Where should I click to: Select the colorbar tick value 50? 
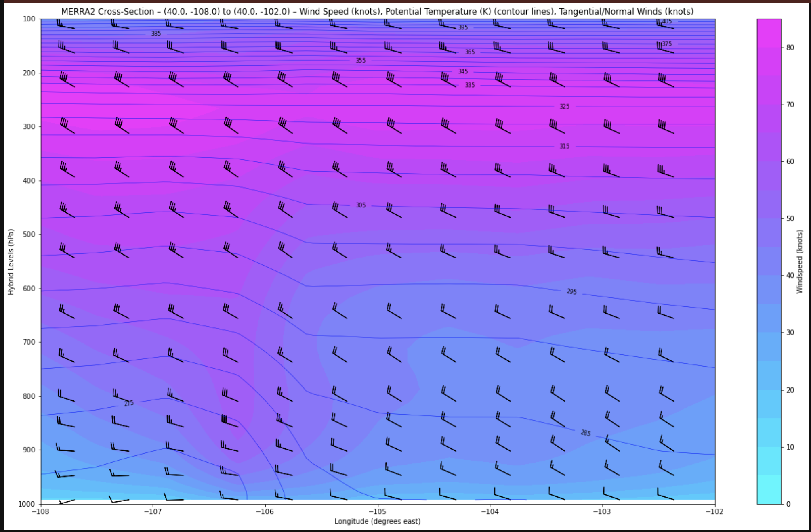coord(790,218)
